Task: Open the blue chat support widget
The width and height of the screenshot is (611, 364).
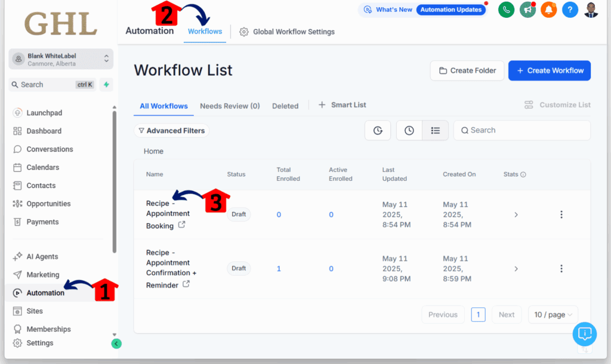Action: point(585,334)
